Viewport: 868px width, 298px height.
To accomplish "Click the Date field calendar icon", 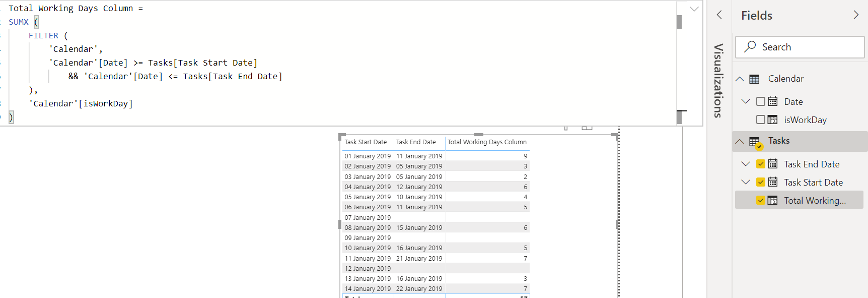I will tap(773, 101).
